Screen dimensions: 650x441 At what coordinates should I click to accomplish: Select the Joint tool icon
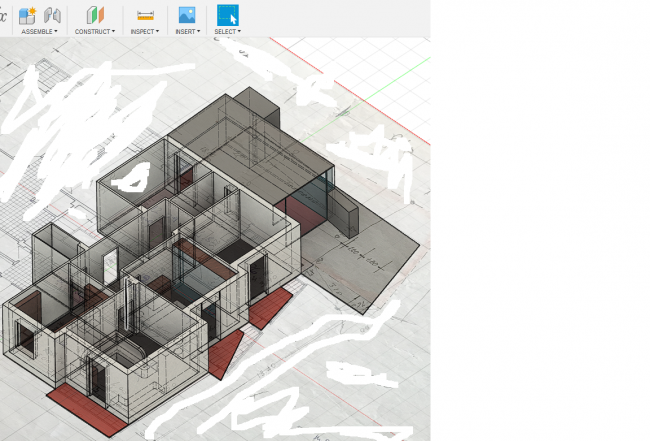coord(52,15)
